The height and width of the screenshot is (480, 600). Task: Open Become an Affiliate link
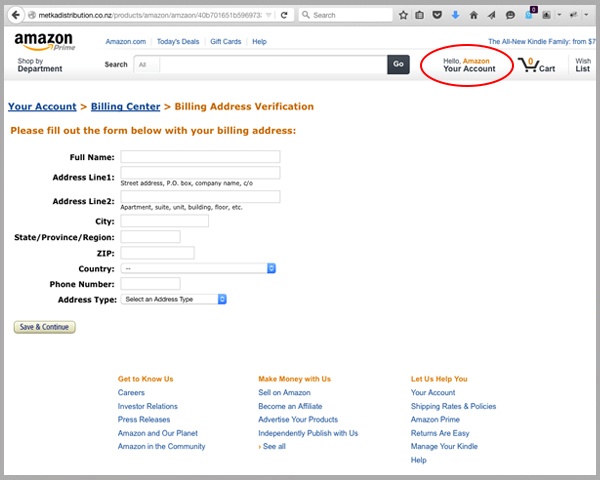(290, 406)
